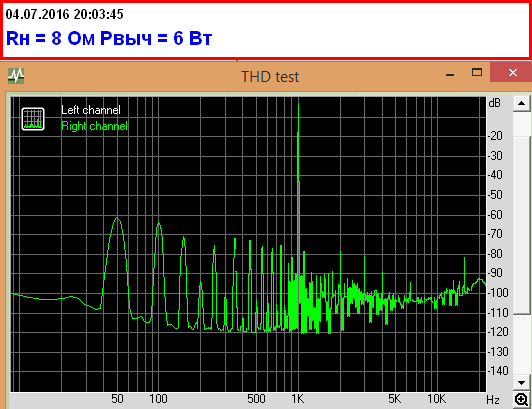532x409 pixels.
Task: Close the THD test window
Action: tap(512, 72)
